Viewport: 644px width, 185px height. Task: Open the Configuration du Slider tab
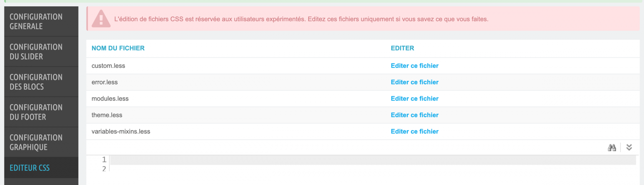[41, 52]
